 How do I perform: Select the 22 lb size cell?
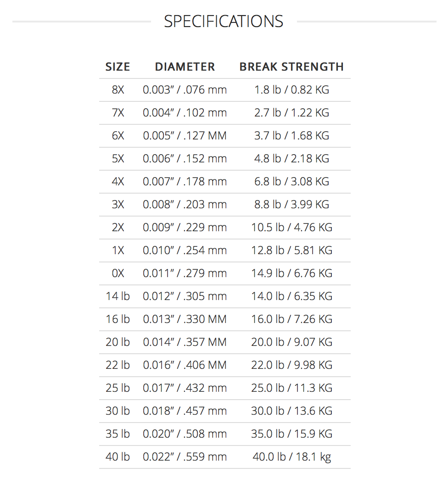[x=118, y=365]
